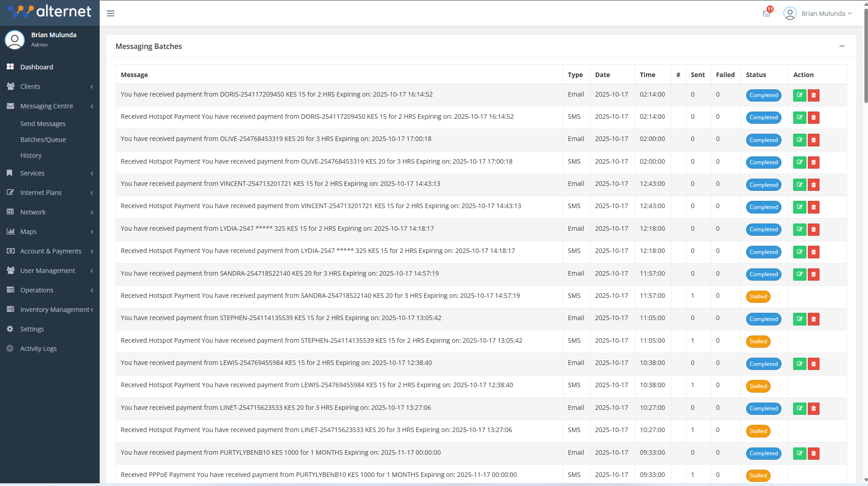Image resolution: width=868 pixels, height=486 pixels.
Task: Expand the Internet Plans submenu
Action: (50, 193)
